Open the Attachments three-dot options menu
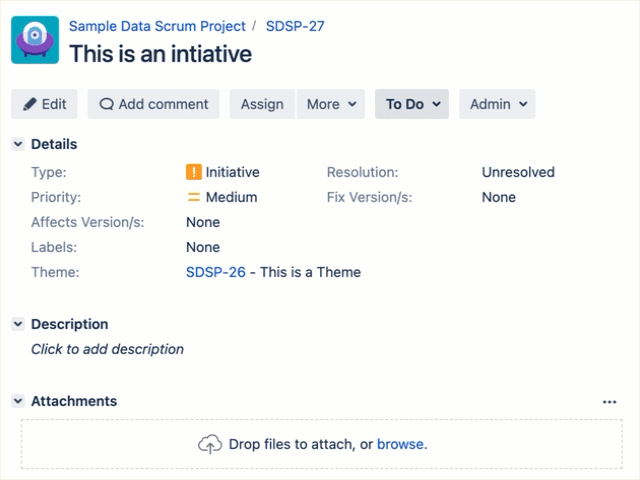The image size is (640, 480). coord(609,402)
